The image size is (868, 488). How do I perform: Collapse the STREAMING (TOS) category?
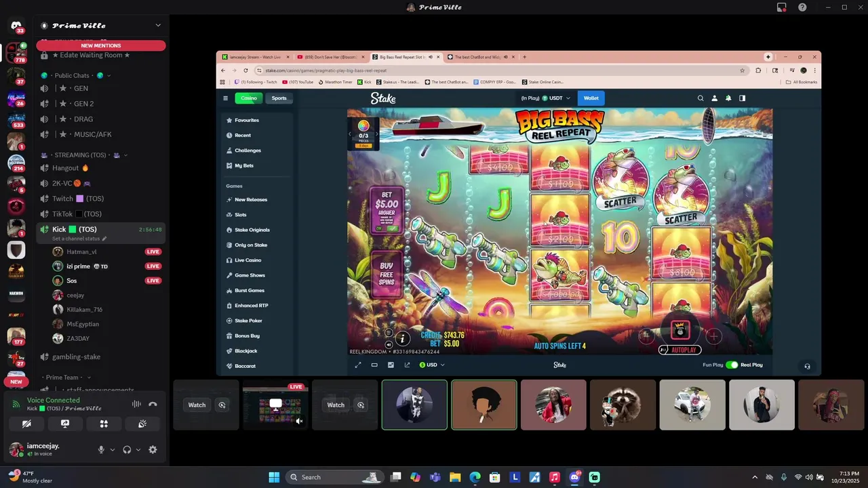pos(84,155)
